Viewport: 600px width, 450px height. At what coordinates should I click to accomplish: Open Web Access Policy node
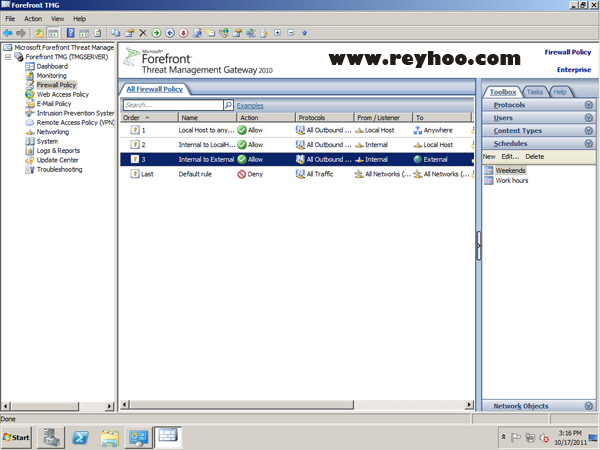pos(62,95)
